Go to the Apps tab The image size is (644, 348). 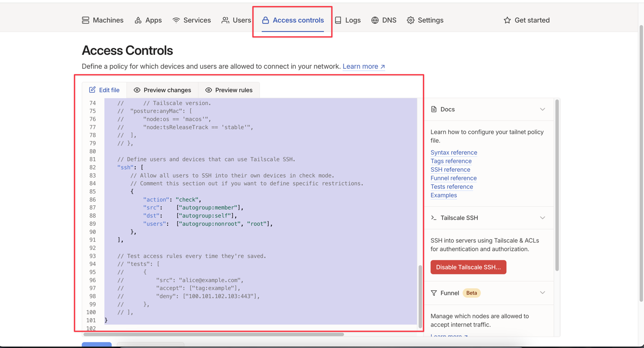[148, 20]
